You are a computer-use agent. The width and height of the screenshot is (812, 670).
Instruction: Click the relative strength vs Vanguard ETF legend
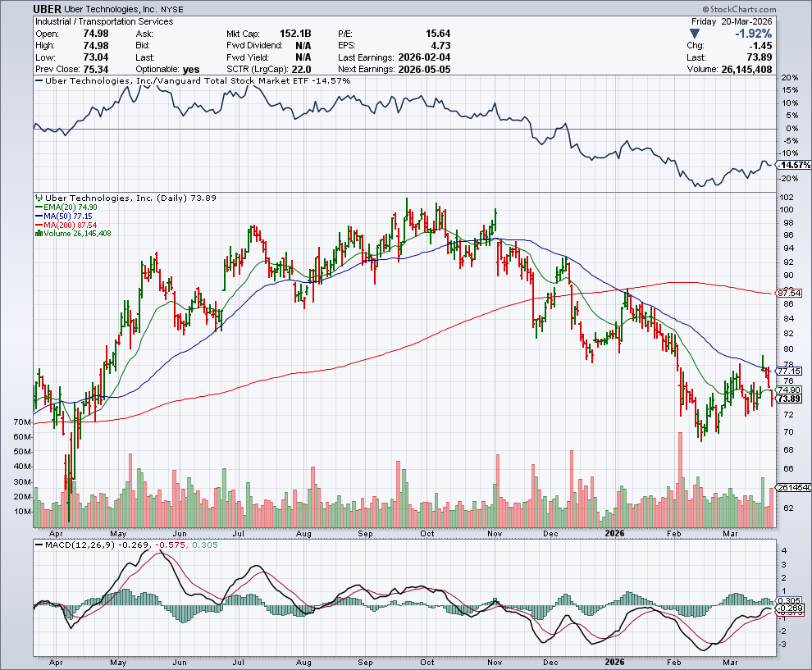point(193,80)
